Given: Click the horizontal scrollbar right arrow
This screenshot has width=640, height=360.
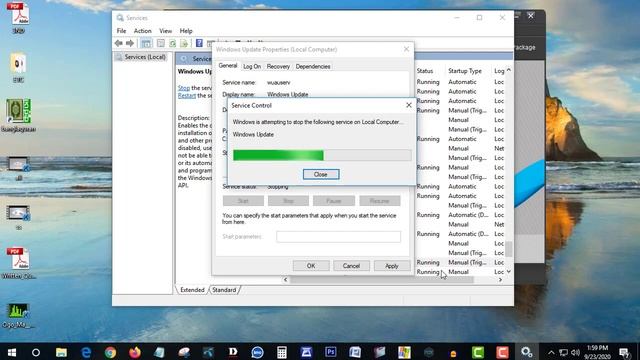Looking at the screenshot, I should point(500,280).
